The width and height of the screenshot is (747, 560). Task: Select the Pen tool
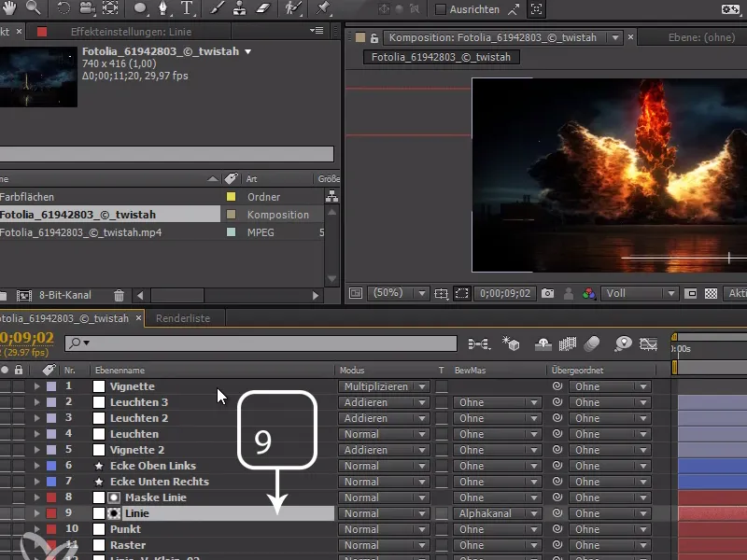162,8
